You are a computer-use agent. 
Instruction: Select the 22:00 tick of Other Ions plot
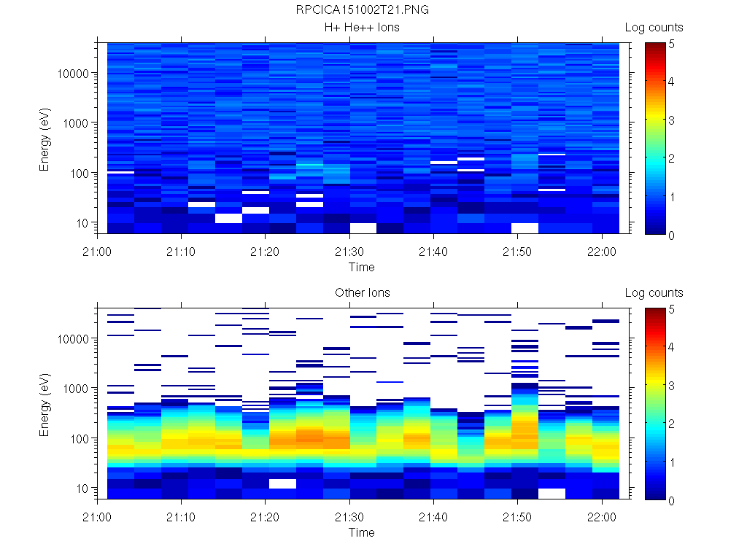[x=602, y=517]
